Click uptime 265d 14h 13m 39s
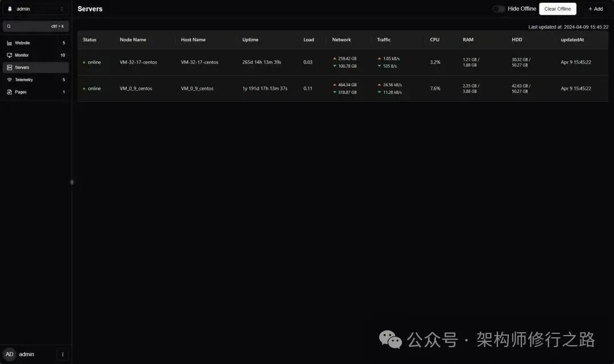The width and height of the screenshot is (614, 364). coord(262,62)
